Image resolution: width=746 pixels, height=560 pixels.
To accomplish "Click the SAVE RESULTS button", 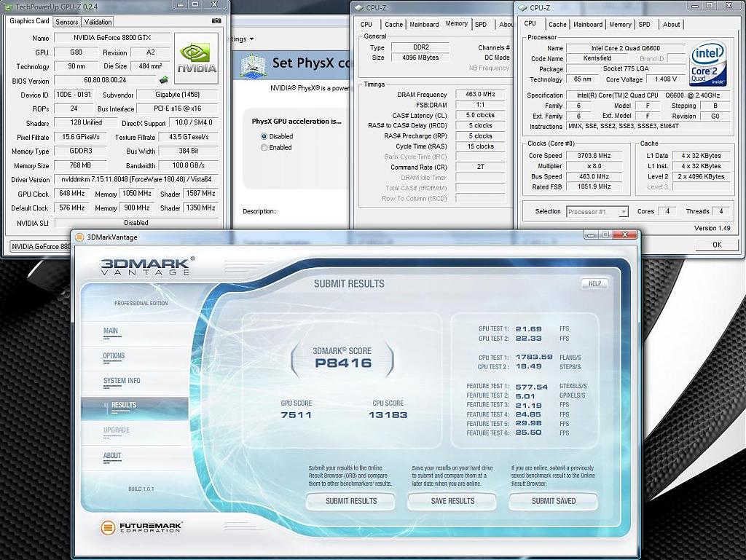I will tap(452, 501).
